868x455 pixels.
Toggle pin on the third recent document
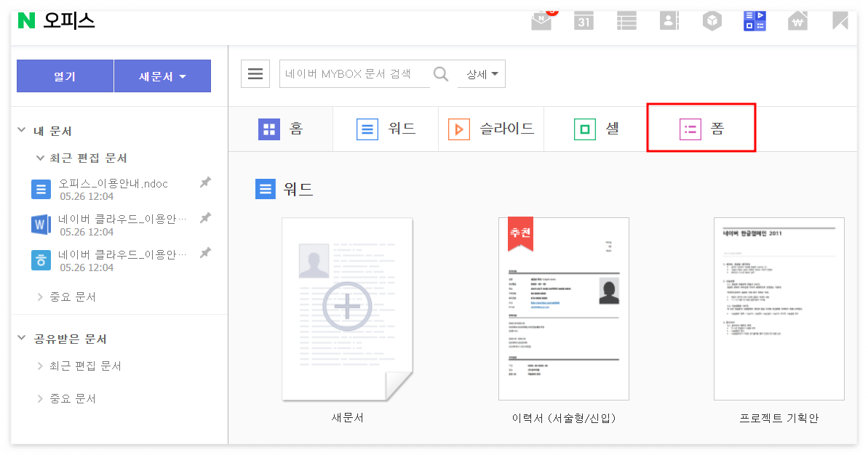[x=204, y=254]
